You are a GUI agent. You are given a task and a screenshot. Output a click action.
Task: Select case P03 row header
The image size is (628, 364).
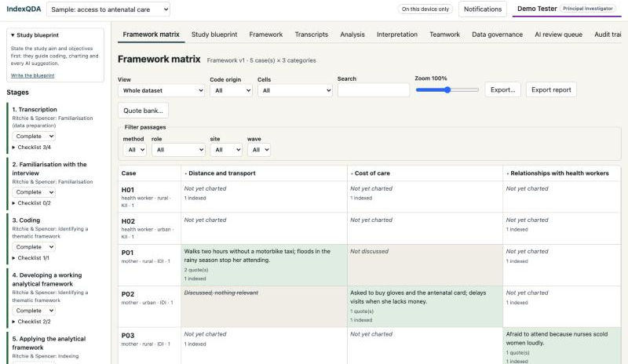pos(149,346)
